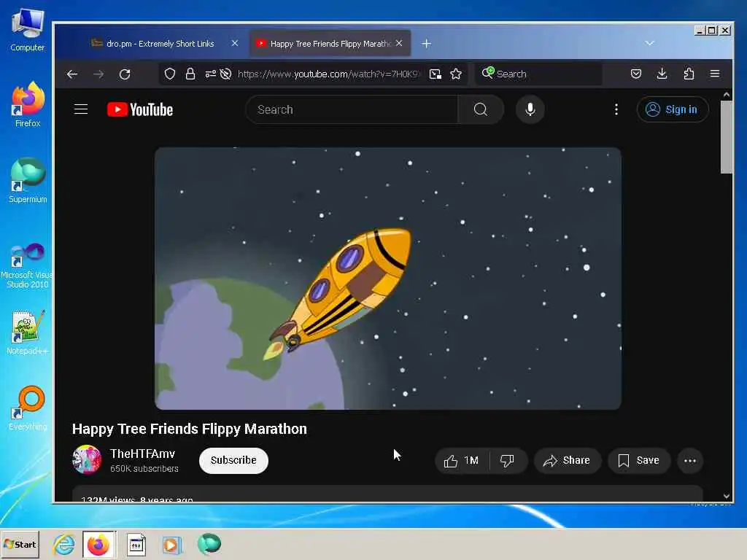
Task: Dislike the video with thumbs down
Action: click(508, 461)
